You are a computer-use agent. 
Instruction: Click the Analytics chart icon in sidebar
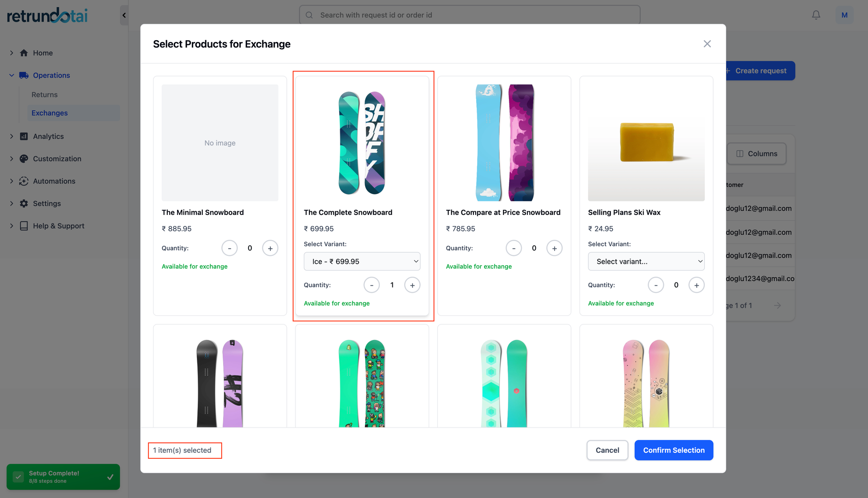click(24, 136)
